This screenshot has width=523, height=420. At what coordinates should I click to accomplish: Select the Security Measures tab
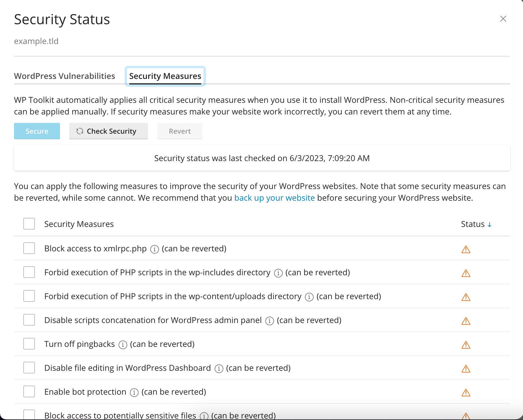click(165, 76)
